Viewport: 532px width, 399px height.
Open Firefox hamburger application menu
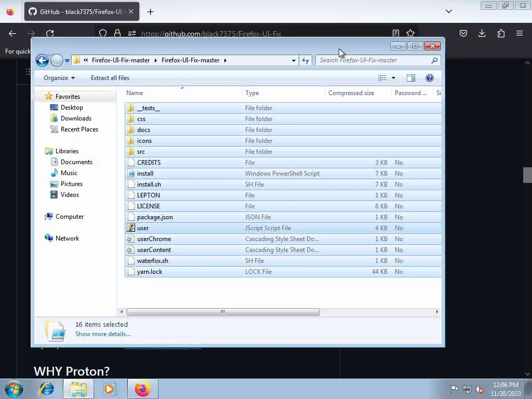click(x=520, y=33)
